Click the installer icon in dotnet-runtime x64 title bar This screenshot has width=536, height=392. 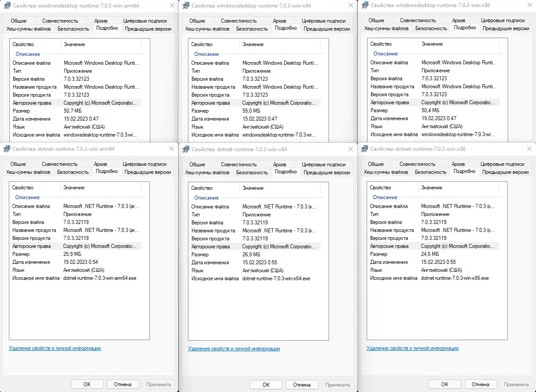click(x=186, y=149)
